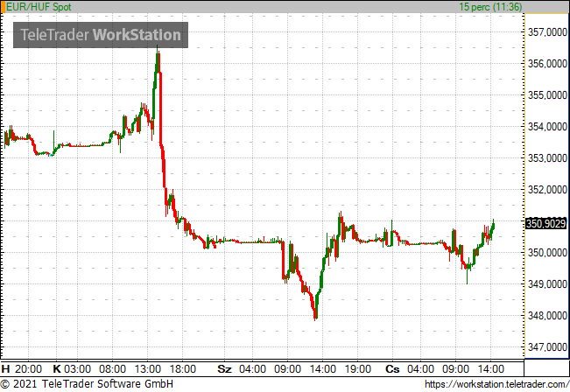Click the 347,0000 price axis label

pos(547,347)
